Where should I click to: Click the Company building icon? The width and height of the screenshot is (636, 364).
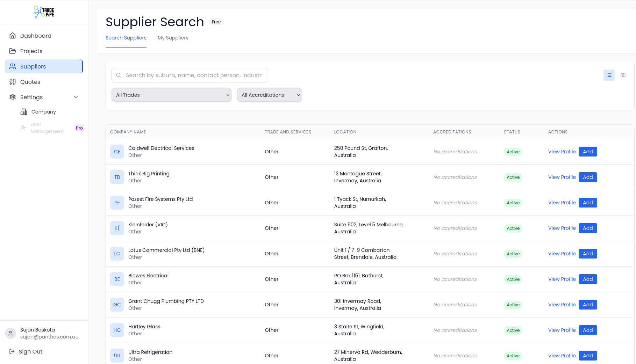click(24, 112)
